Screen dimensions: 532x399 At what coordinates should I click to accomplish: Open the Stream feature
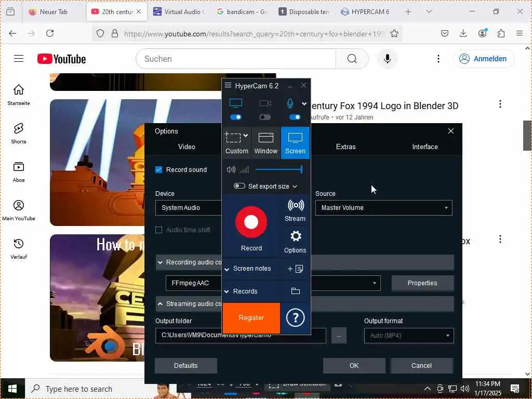click(295, 210)
